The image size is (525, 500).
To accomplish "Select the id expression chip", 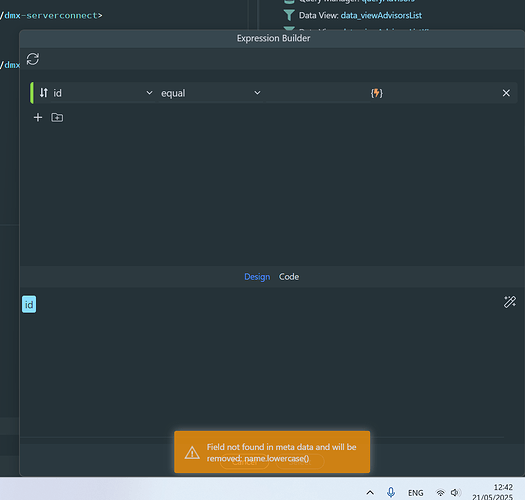I will tap(29, 304).
